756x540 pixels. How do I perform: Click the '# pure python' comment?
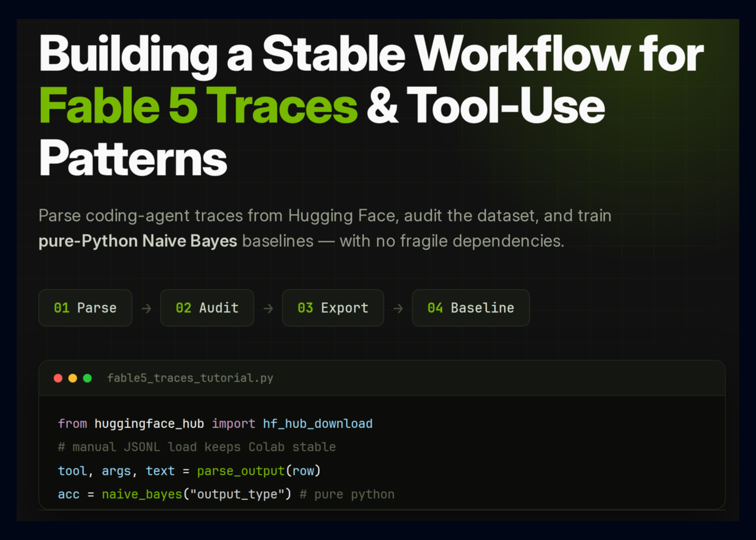pyautogui.click(x=347, y=494)
